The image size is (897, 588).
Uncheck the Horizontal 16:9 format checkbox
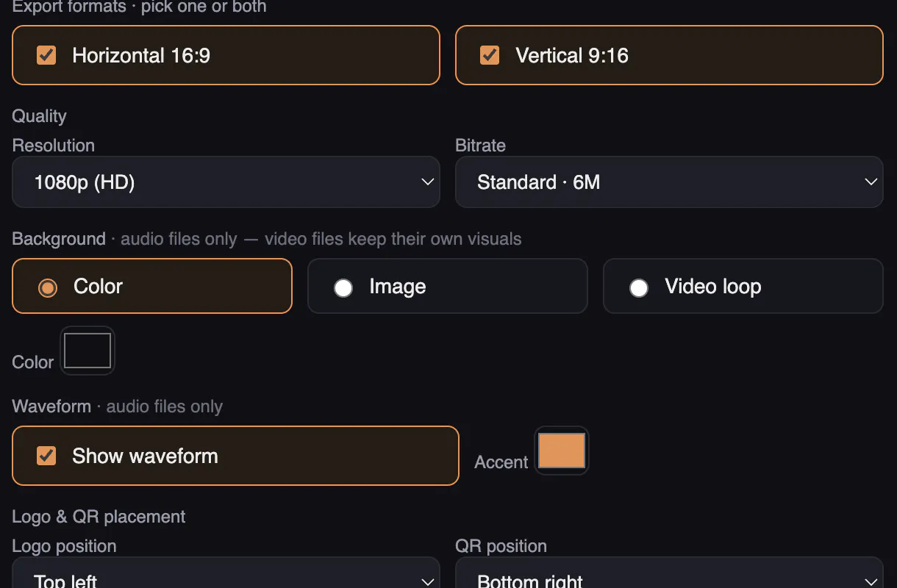pyautogui.click(x=46, y=55)
